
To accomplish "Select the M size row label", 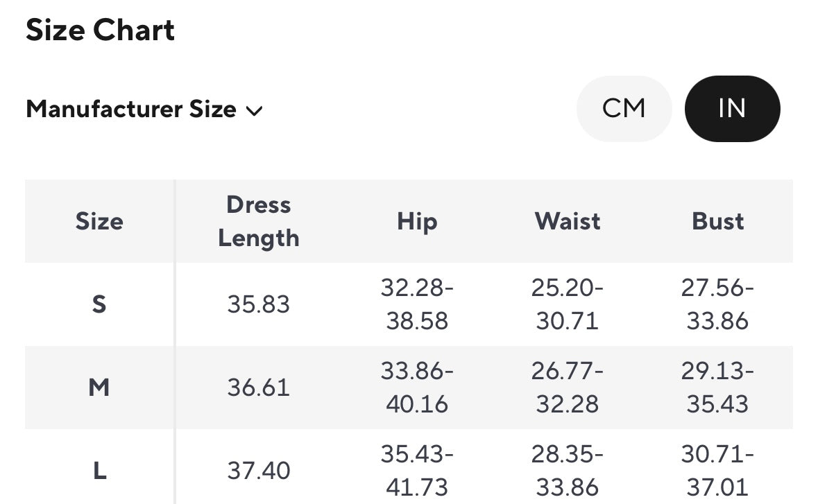I will tap(99, 388).
